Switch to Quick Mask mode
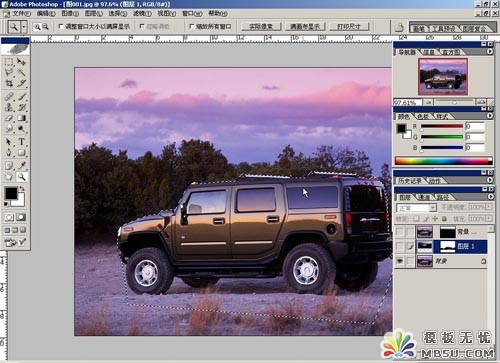 pyautogui.click(x=21, y=217)
